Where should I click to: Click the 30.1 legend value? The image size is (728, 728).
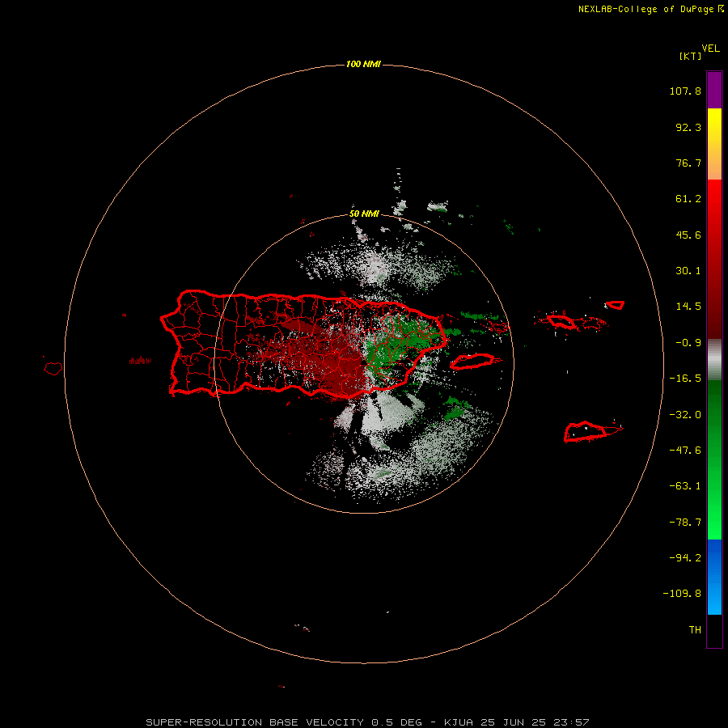click(x=688, y=271)
